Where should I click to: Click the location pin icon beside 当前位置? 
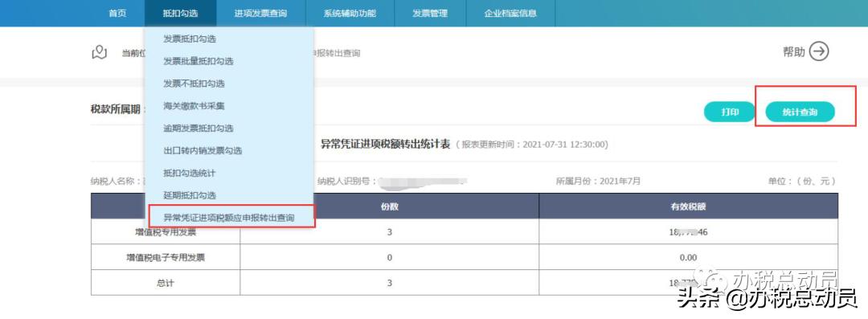click(99, 52)
